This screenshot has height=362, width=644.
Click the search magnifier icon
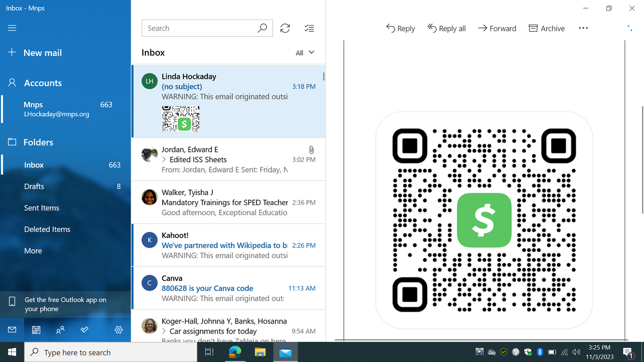pyautogui.click(x=262, y=28)
